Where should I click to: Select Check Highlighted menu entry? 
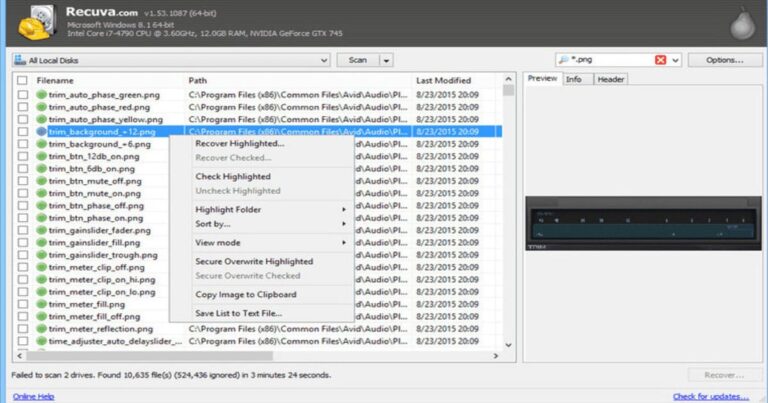click(233, 176)
